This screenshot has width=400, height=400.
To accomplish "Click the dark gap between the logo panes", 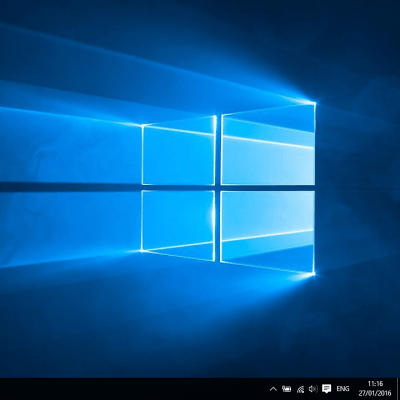I will (218, 188).
